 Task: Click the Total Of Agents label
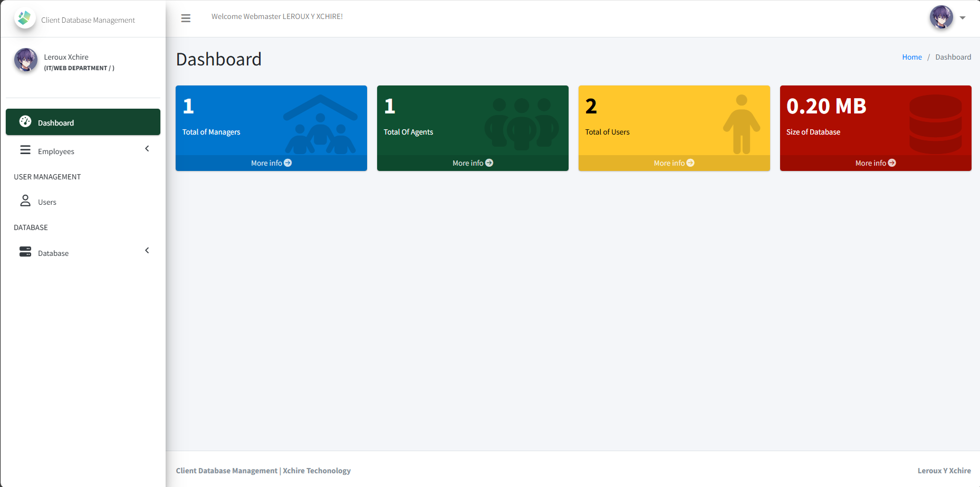(x=408, y=132)
